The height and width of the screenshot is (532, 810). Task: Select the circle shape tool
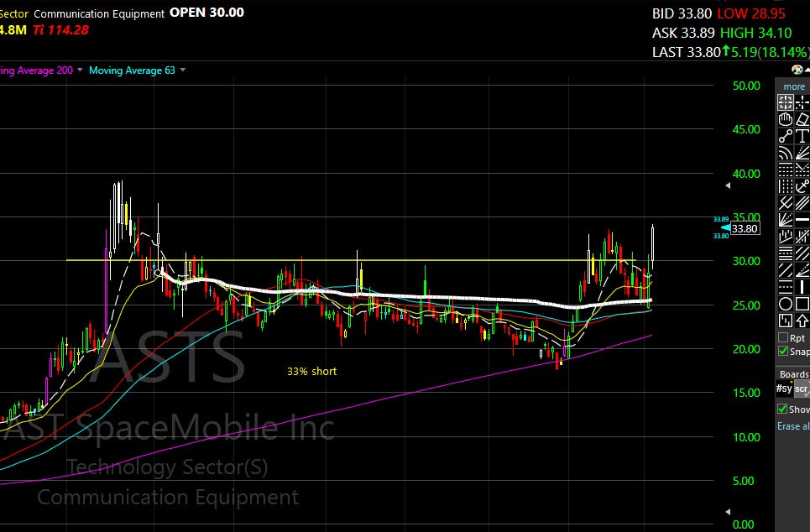(x=785, y=304)
